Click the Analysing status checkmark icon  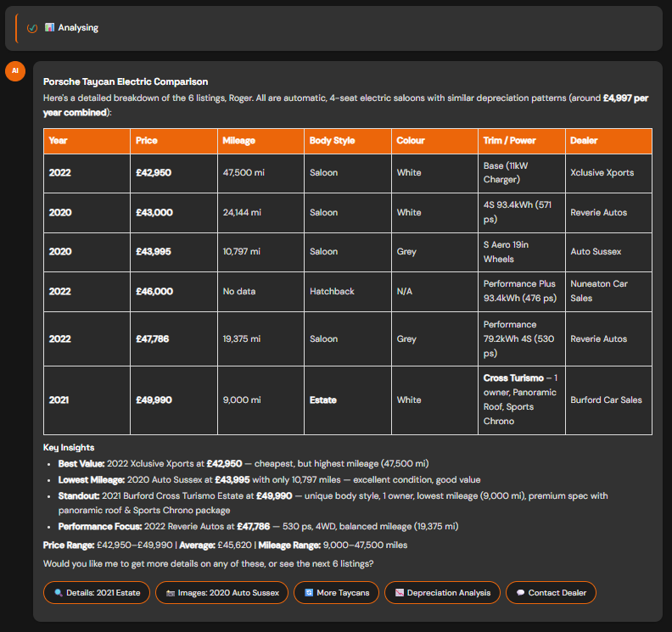(32, 28)
